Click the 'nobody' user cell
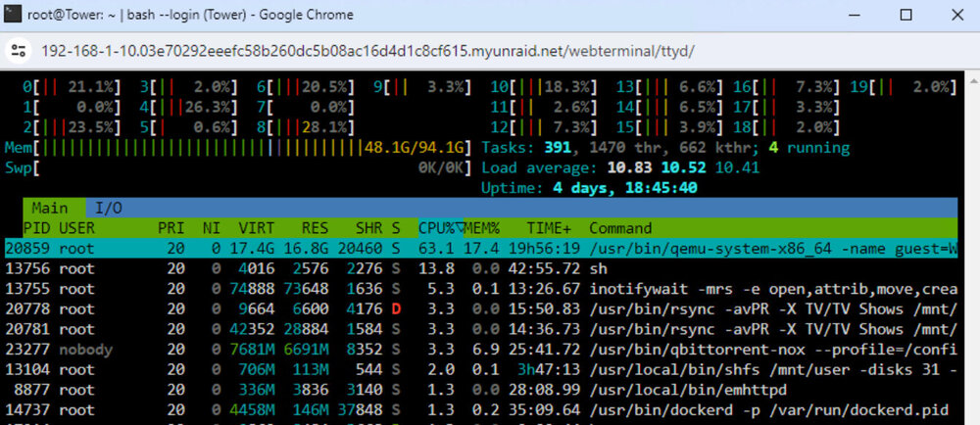Image resolution: width=980 pixels, height=425 pixels. point(85,350)
